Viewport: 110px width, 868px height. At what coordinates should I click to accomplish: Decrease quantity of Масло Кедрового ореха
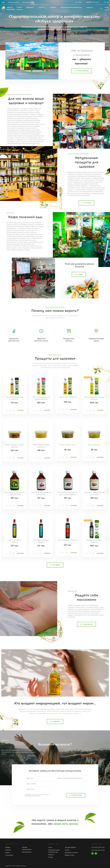point(86,410)
